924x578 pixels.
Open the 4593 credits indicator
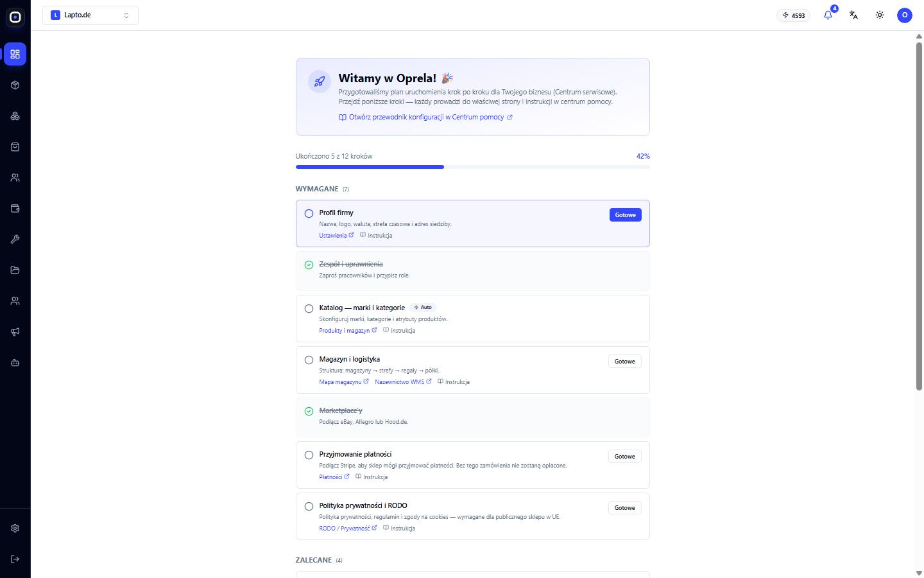[793, 15]
